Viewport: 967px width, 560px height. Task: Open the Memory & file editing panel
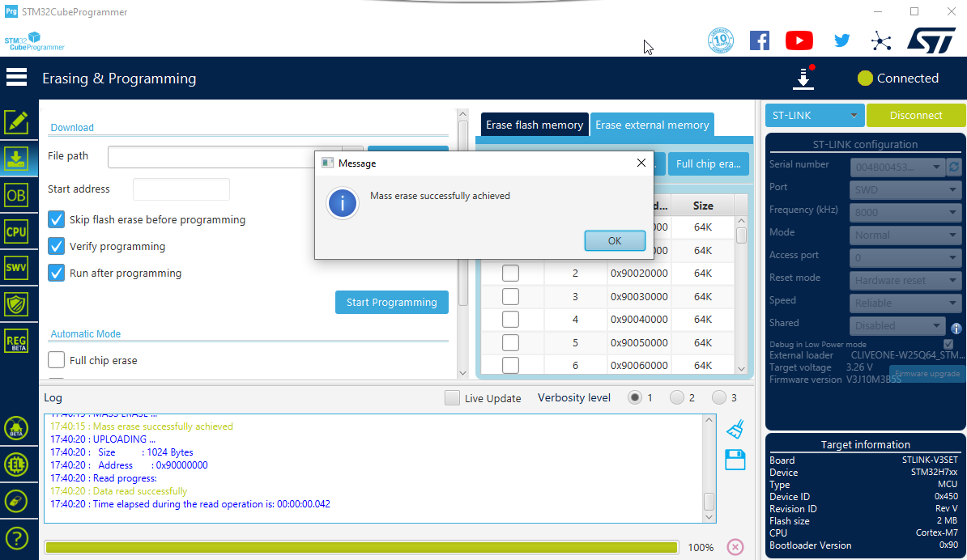point(16,121)
